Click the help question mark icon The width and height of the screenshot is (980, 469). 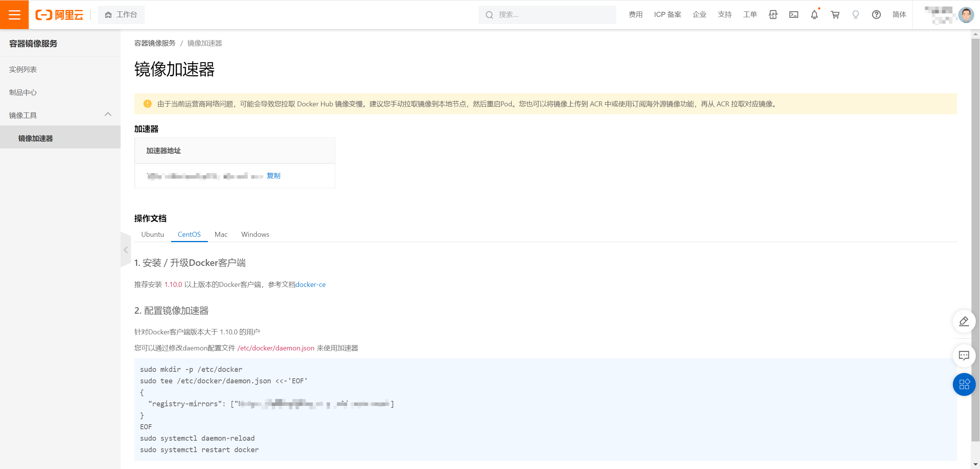(x=876, y=15)
